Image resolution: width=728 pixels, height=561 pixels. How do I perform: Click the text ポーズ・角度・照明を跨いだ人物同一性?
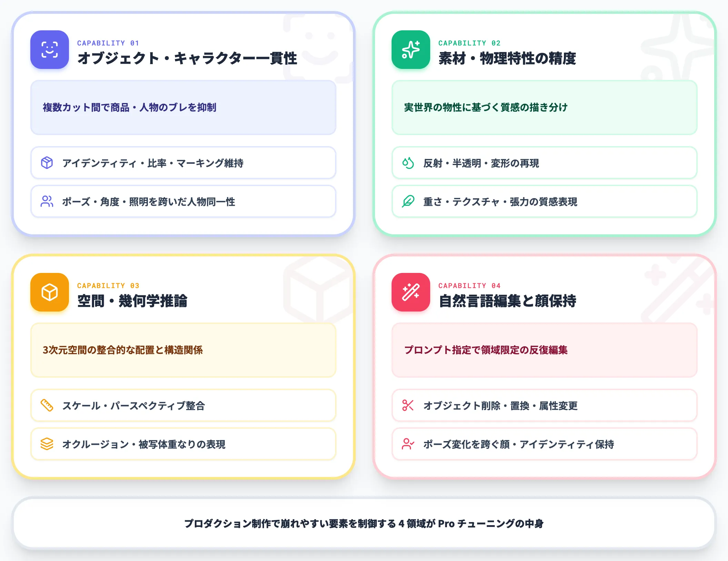(x=149, y=202)
